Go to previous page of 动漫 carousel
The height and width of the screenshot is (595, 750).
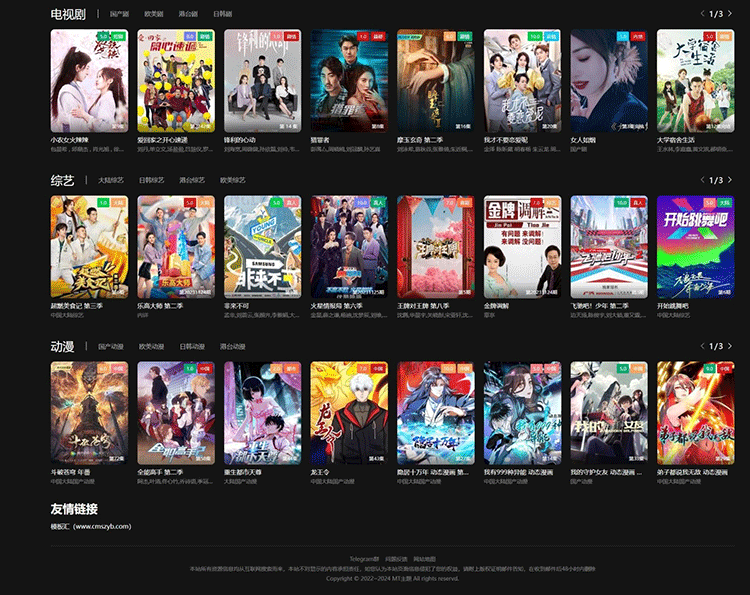[702, 346]
